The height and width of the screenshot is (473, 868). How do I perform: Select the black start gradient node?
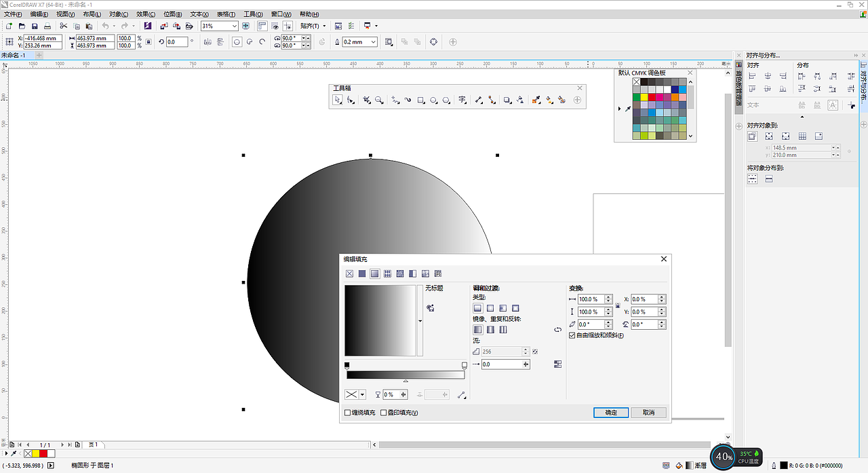coord(347,365)
